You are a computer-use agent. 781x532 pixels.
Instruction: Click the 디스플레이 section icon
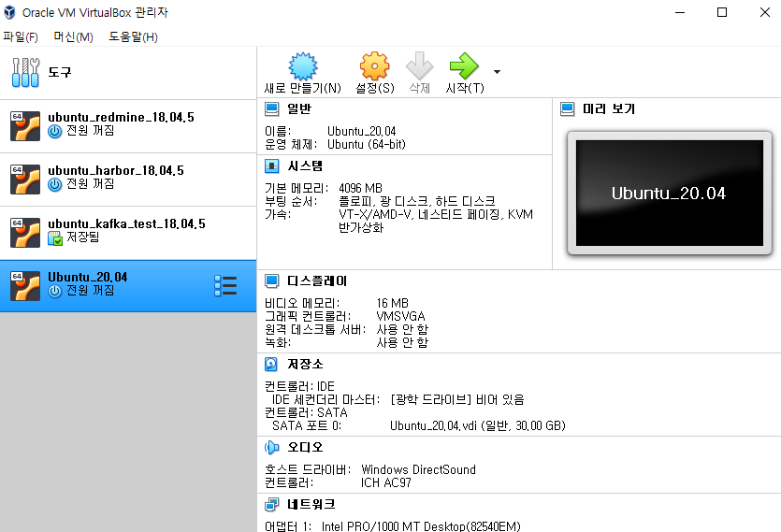pyautogui.click(x=272, y=280)
